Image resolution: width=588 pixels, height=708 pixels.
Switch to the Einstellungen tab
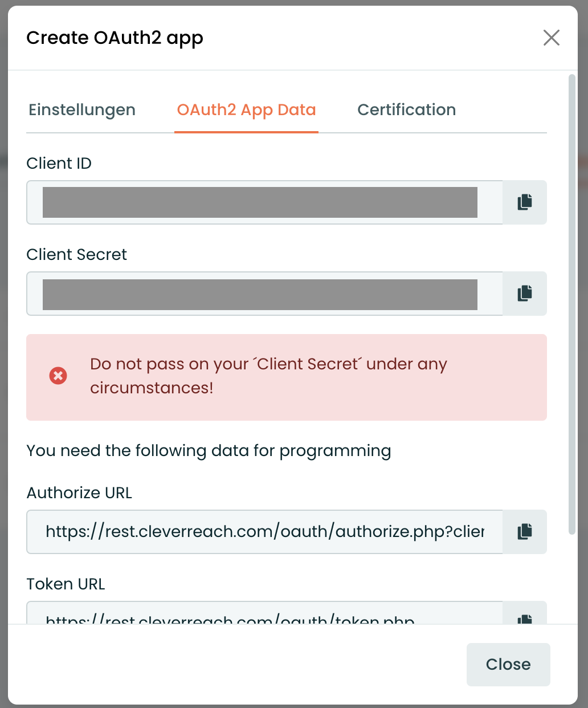pos(81,109)
